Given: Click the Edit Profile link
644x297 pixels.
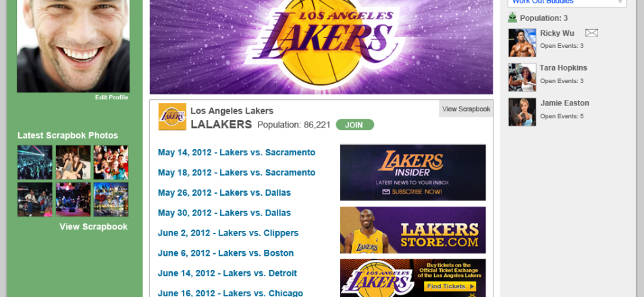Looking at the screenshot, I should pyautogui.click(x=111, y=97).
